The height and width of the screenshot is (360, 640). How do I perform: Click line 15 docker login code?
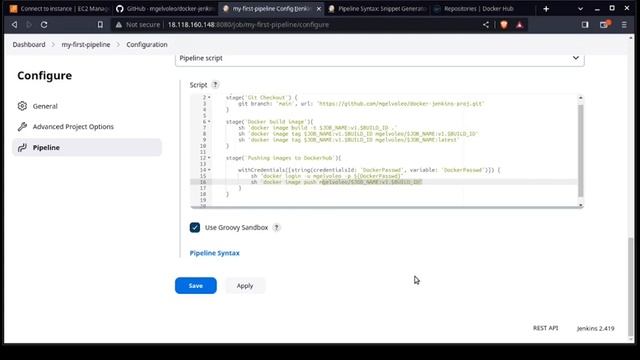(x=327, y=176)
